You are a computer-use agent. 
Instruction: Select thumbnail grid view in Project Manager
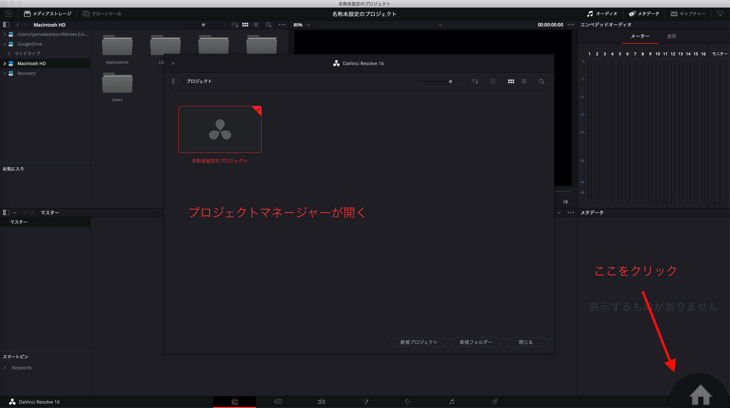(x=511, y=82)
